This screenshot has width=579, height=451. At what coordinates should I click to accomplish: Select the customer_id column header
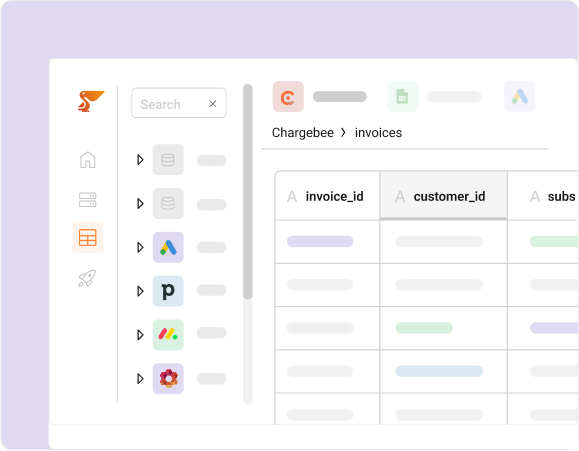pyautogui.click(x=443, y=196)
